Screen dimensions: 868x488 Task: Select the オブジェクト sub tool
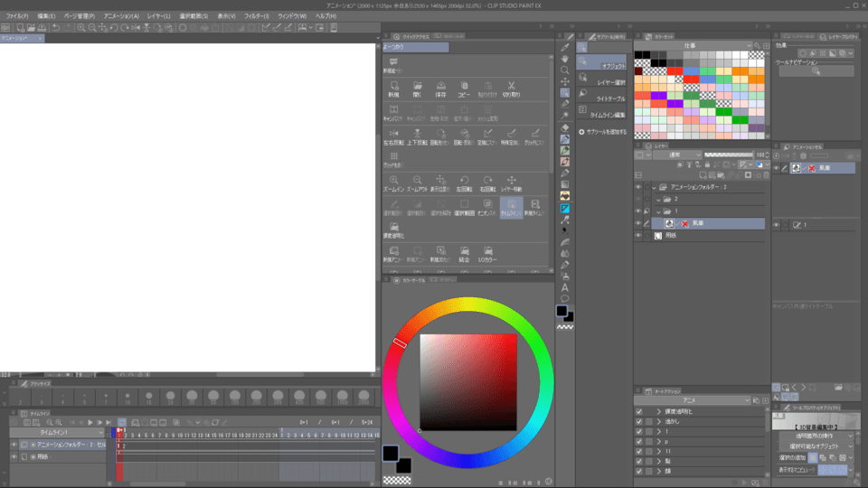click(x=602, y=63)
